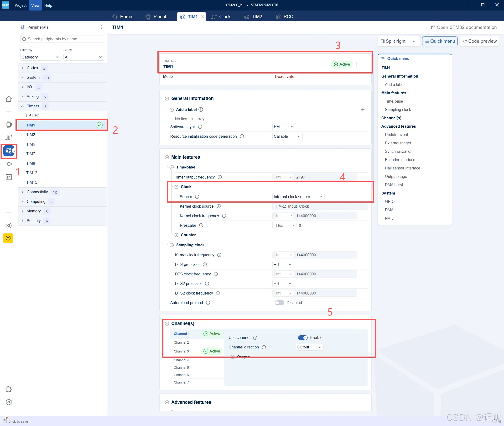Add a new label with the plus icon

tap(363, 110)
